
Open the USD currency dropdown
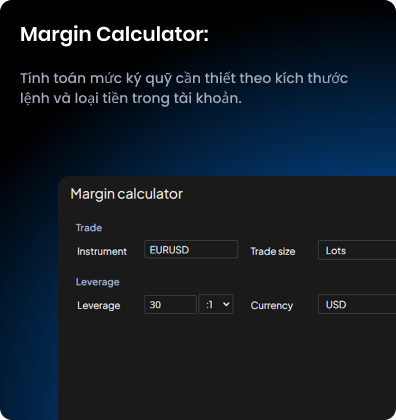click(357, 304)
